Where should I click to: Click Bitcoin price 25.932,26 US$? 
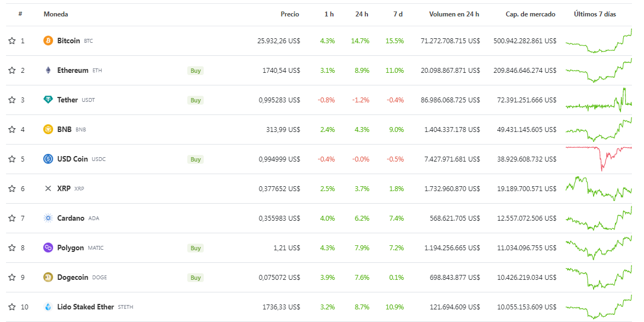pos(278,41)
